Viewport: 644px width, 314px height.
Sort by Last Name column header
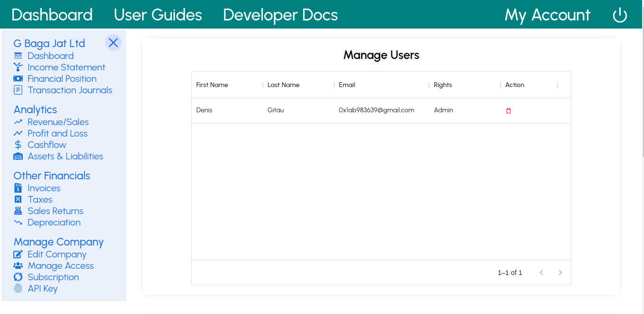click(298, 85)
